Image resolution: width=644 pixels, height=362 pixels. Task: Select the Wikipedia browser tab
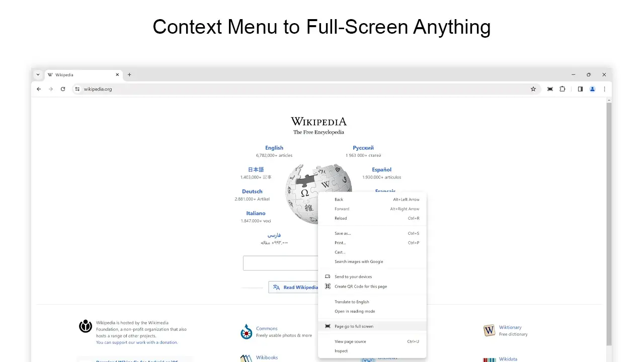[x=84, y=75]
